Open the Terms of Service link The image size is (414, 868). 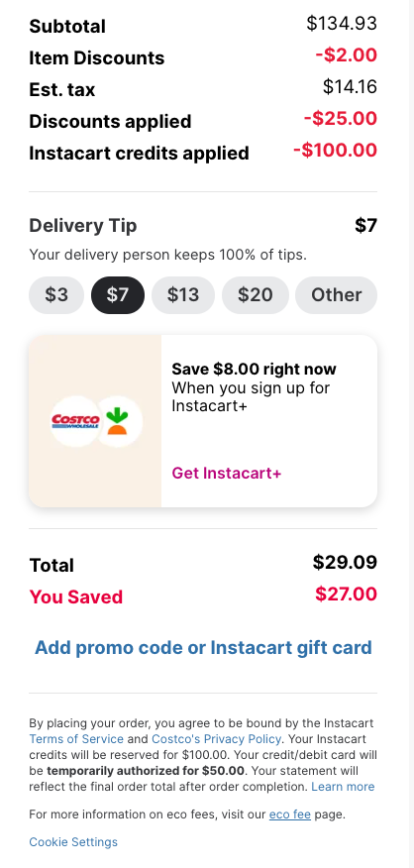pyautogui.click(x=76, y=739)
